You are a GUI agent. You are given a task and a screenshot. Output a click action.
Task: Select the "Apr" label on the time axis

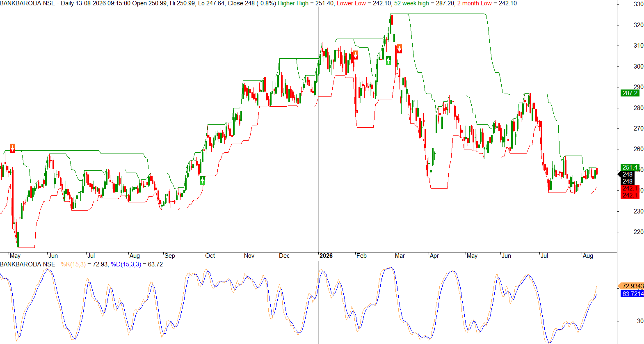pos(434,256)
